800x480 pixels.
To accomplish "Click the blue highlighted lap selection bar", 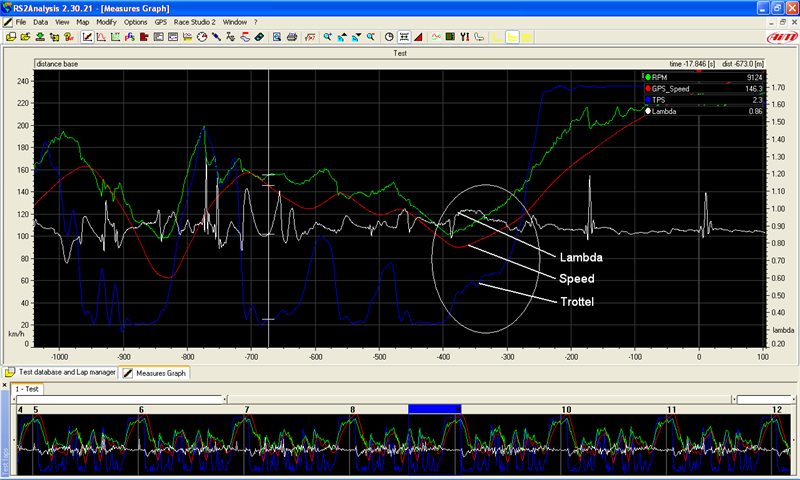I will [x=435, y=409].
